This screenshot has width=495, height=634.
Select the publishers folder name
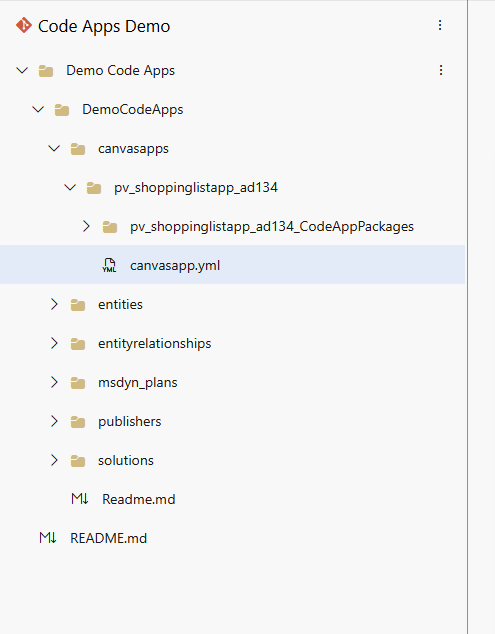[x=129, y=422]
